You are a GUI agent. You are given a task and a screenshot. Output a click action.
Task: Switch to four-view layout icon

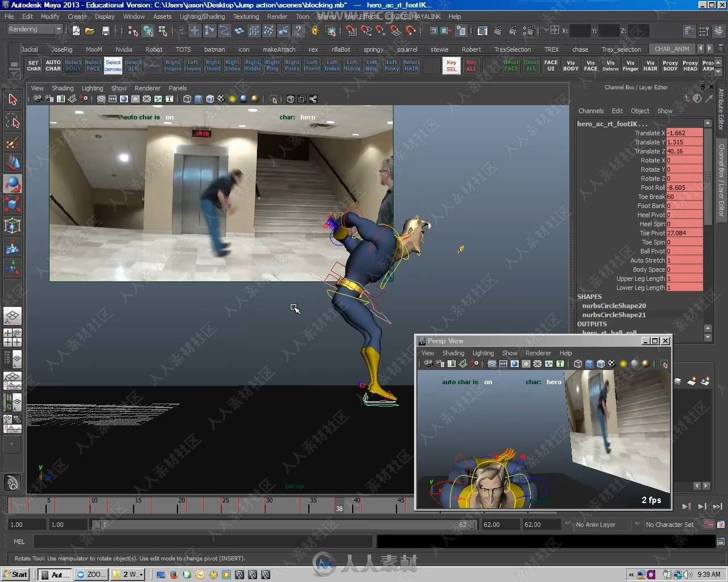[13, 337]
